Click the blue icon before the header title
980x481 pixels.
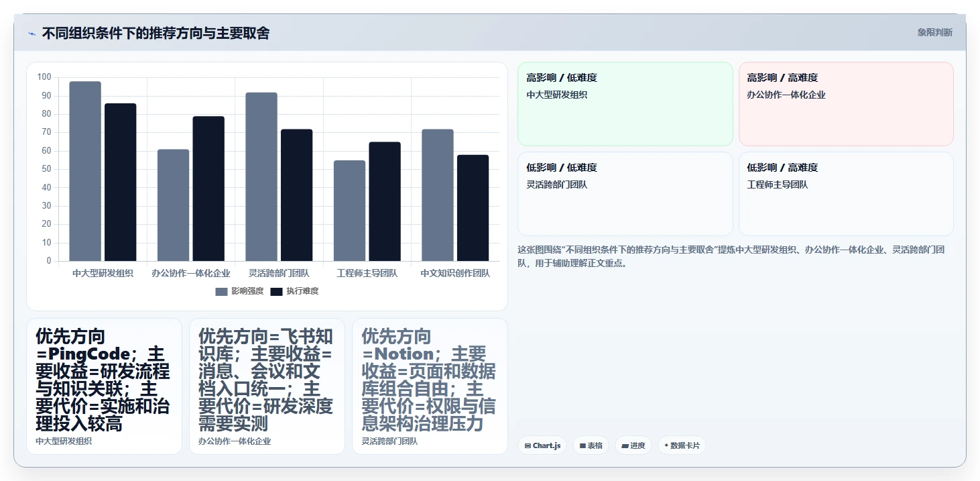pos(32,34)
